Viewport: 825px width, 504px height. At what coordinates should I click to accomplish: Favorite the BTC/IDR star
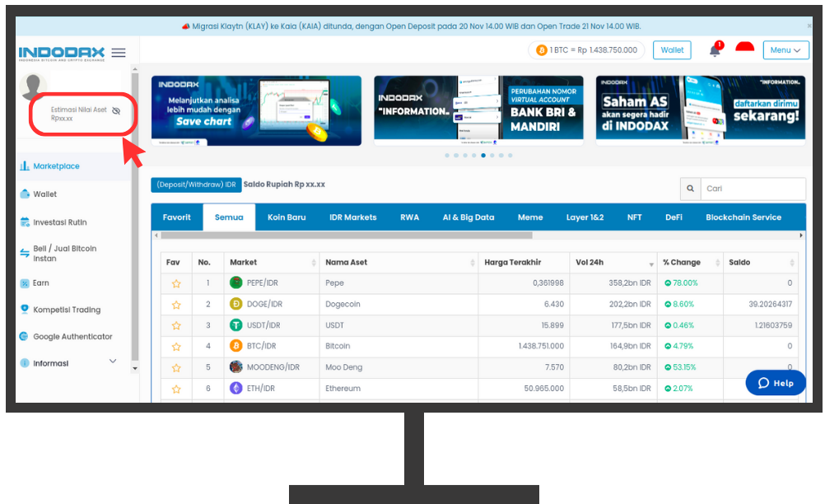pos(176,347)
